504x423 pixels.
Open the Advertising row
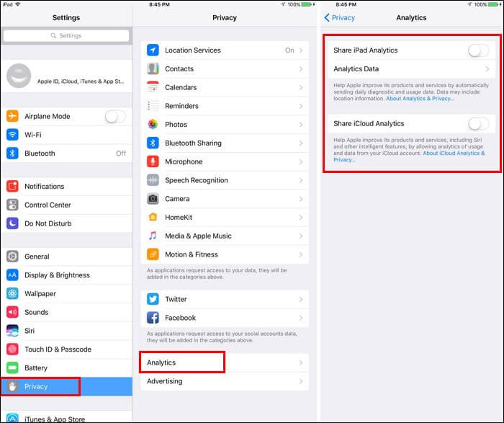tap(225, 381)
